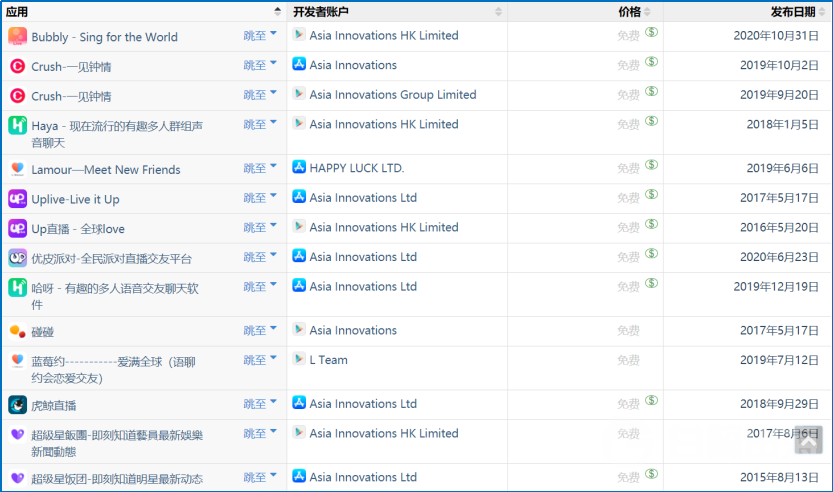833x492 pixels.
Task: Open 跳至 dropdown for Lamour row
Action: 260,168
